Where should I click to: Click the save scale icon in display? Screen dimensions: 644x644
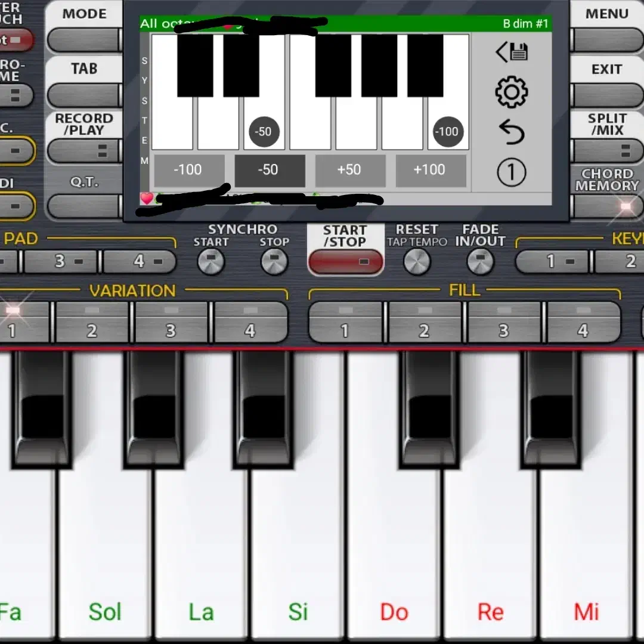click(511, 52)
